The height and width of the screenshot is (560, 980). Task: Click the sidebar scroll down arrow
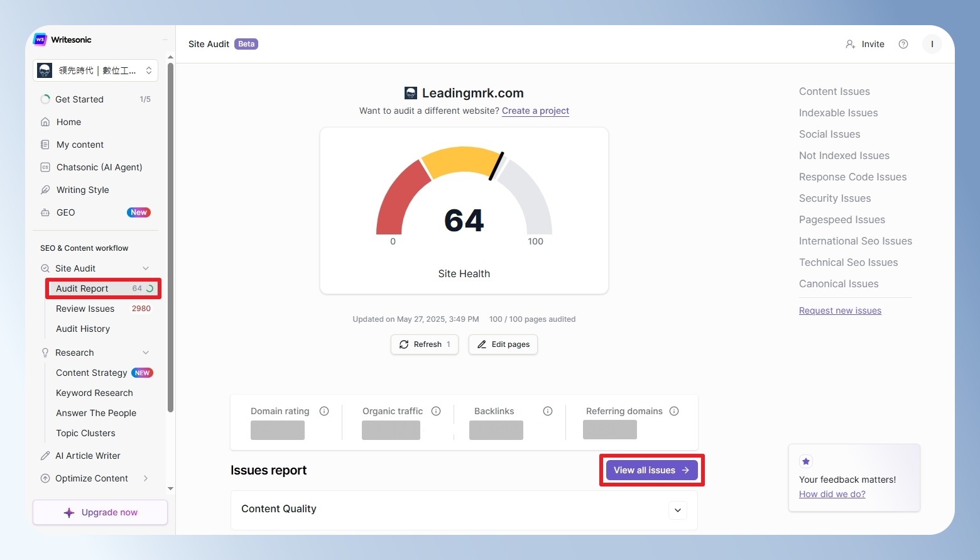170,488
